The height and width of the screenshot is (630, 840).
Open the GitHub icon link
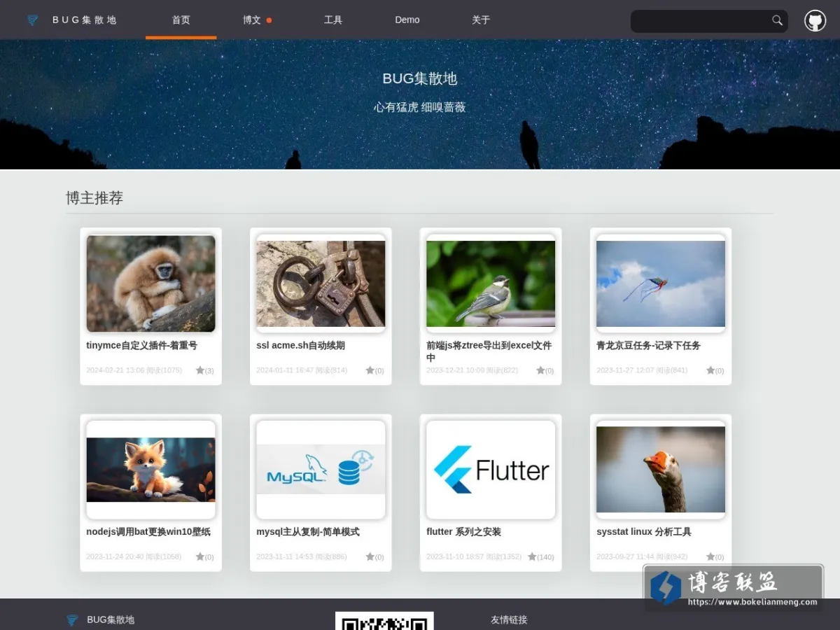coord(815,20)
